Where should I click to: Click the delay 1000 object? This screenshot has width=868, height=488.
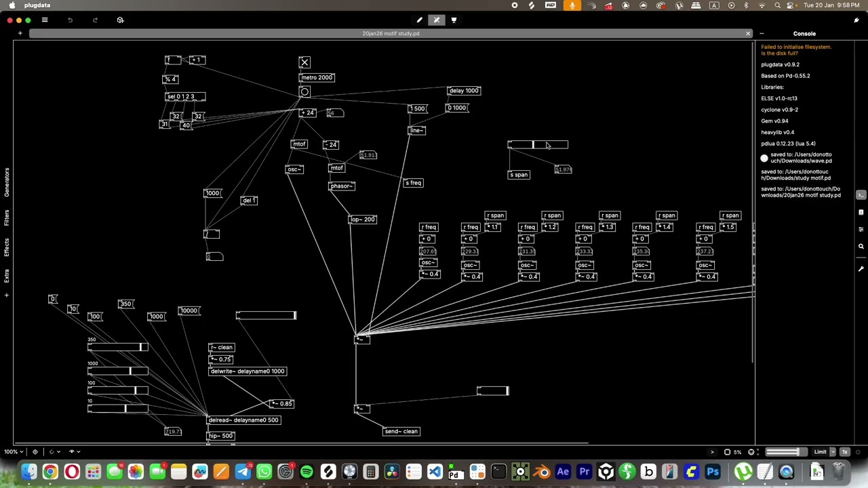[464, 91]
